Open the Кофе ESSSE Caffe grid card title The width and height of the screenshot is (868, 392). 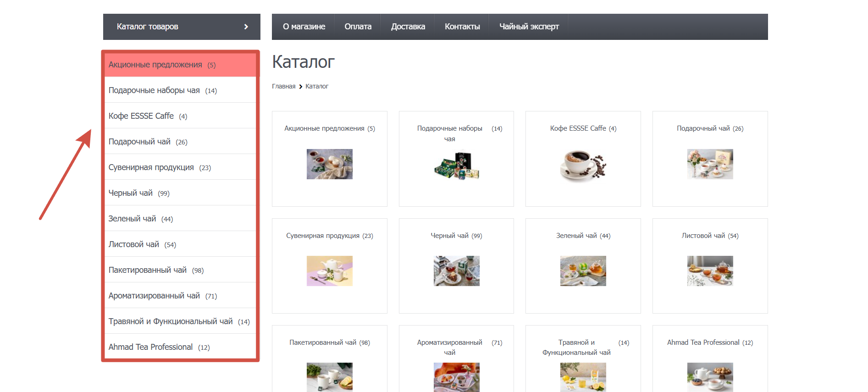point(583,128)
